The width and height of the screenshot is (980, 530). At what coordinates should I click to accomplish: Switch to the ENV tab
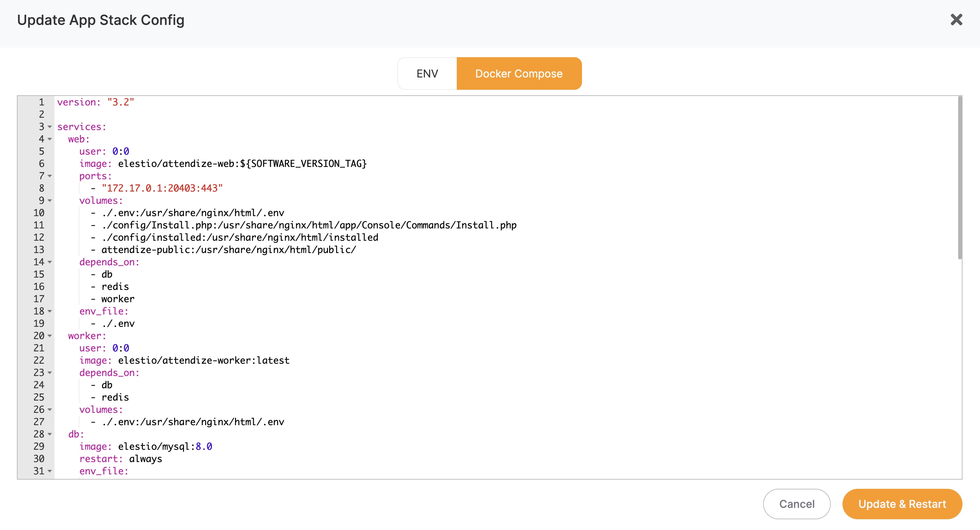coord(427,73)
